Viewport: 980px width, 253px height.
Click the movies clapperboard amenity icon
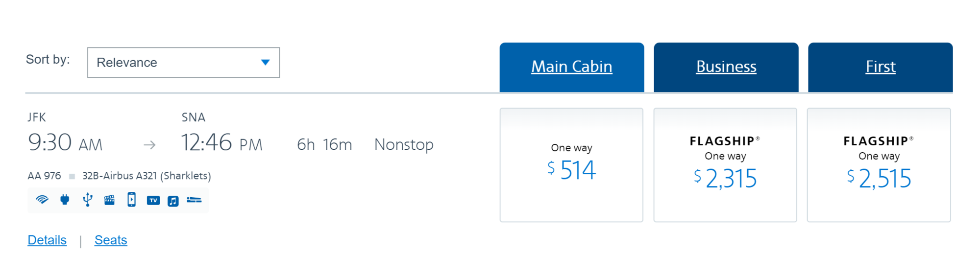[109, 200]
